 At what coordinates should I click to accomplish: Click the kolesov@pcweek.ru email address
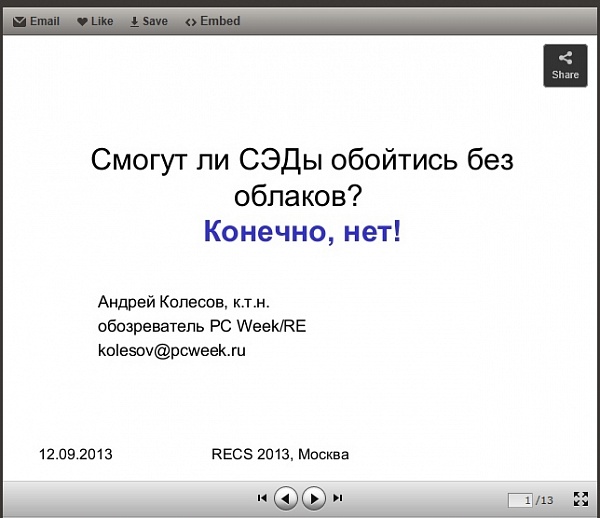coord(172,350)
